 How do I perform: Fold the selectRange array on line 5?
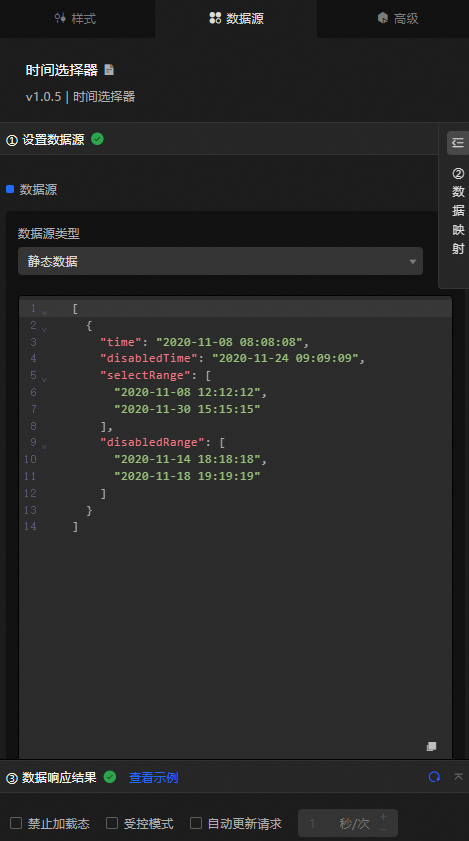tap(44, 379)
